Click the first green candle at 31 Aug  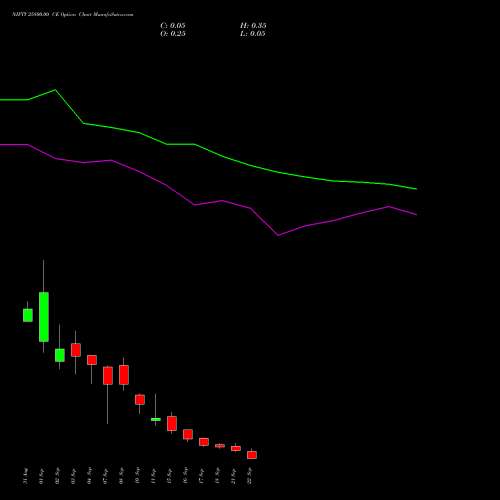[28, 315]
